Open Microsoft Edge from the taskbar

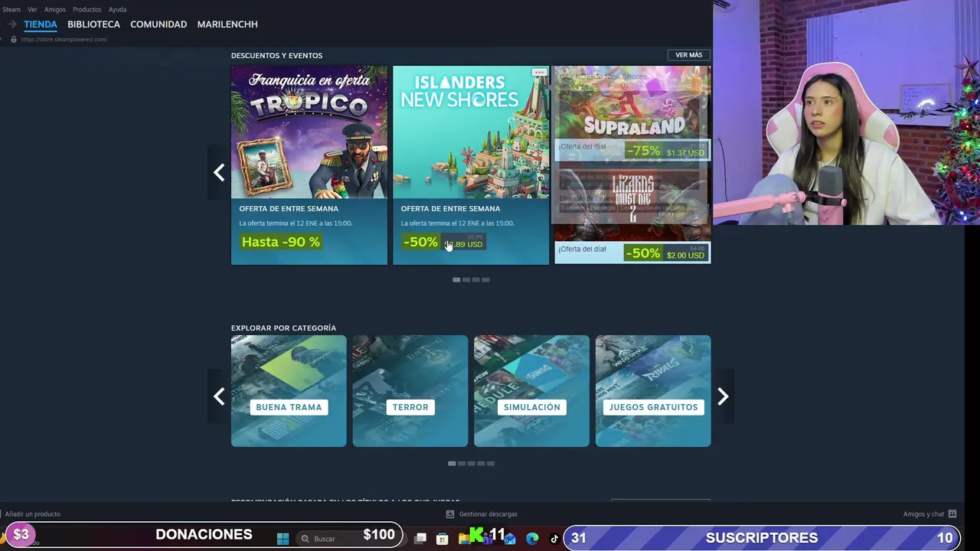(x=532, y=539)
